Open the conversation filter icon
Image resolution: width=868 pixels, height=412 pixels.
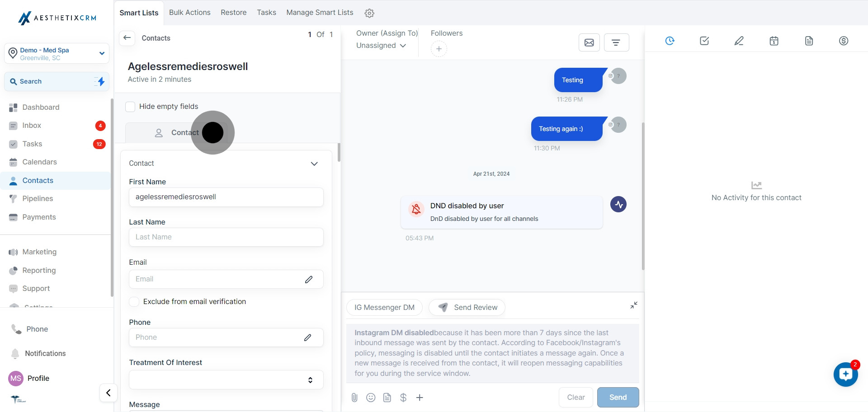(x=616, y=42)
